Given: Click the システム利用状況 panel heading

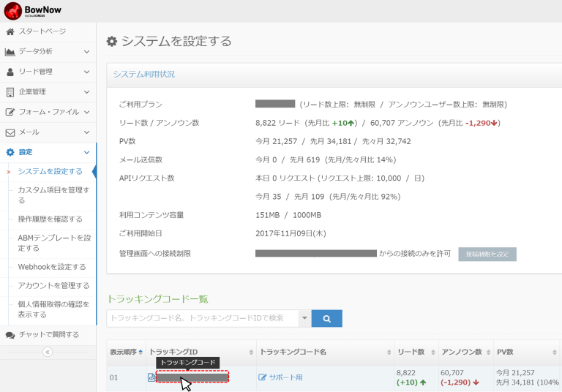Looking at the screenshot, I should click(x=144, y=74).
